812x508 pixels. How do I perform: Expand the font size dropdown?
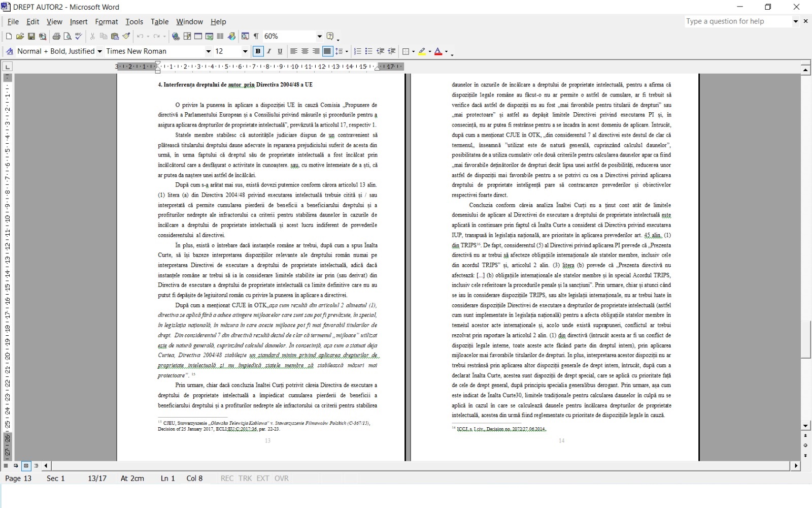[245, 51]
